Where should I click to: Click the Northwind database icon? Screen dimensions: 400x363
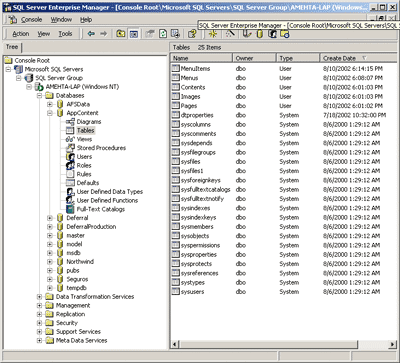point(60,262)
